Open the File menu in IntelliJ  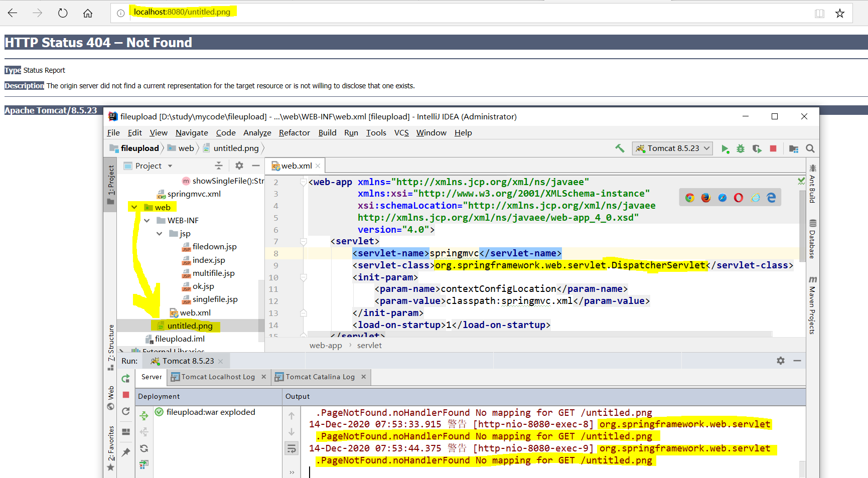[x=113, y=133]
